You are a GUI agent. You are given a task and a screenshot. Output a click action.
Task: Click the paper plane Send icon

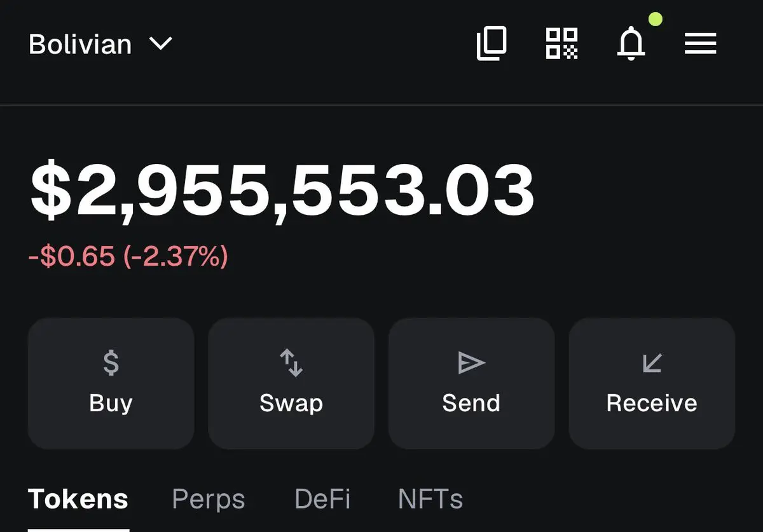471,363
